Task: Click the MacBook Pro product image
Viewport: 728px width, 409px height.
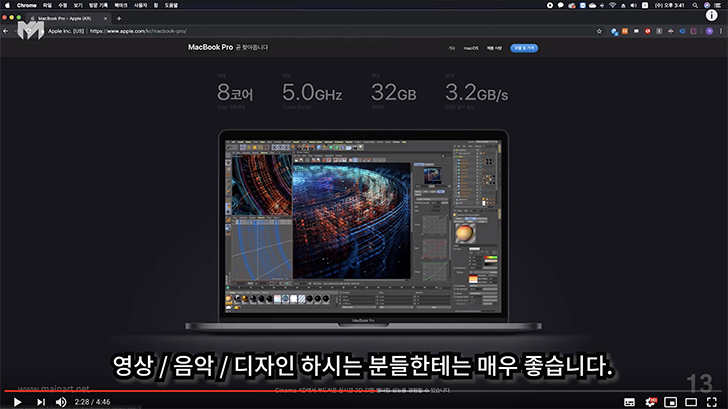Action: [x=363, y=230]
